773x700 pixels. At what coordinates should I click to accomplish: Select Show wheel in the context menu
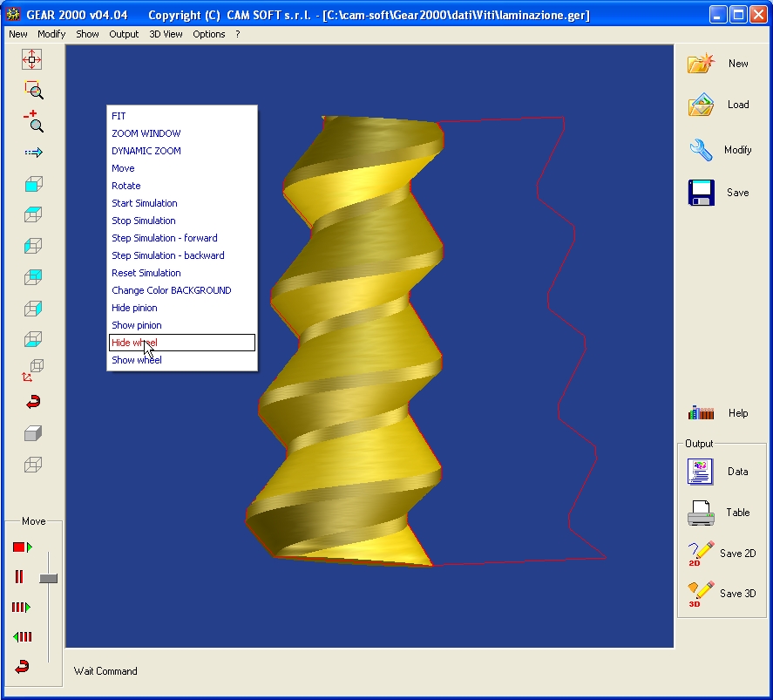coord(182,360)
